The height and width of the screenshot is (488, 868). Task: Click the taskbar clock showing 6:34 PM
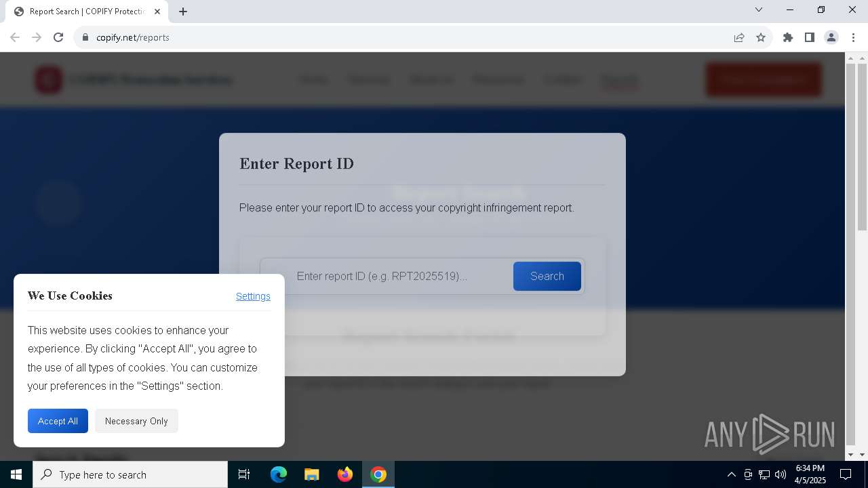tap(810, 474)
